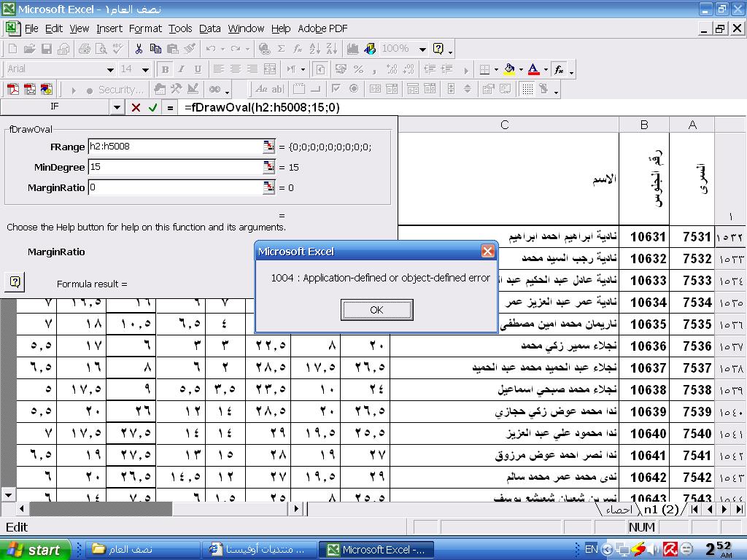The image size is (747, 560).
Task: Open the Format menu
Action: click(145, 28)
